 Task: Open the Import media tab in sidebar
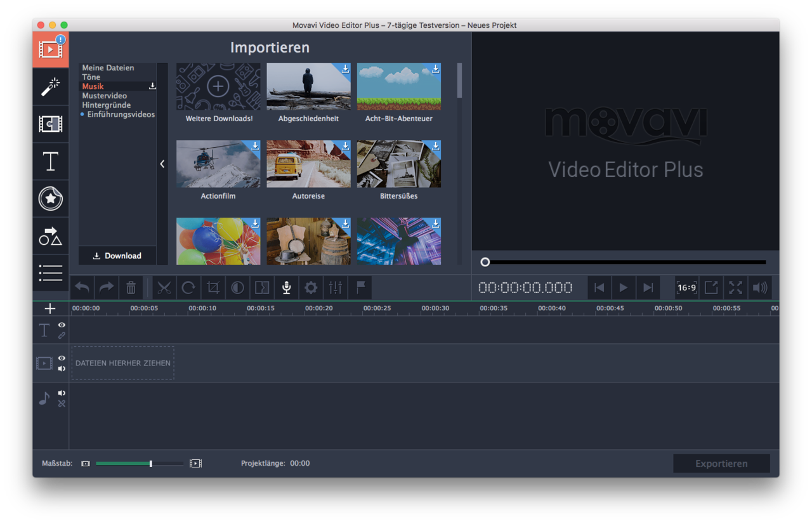pos(51,49)
